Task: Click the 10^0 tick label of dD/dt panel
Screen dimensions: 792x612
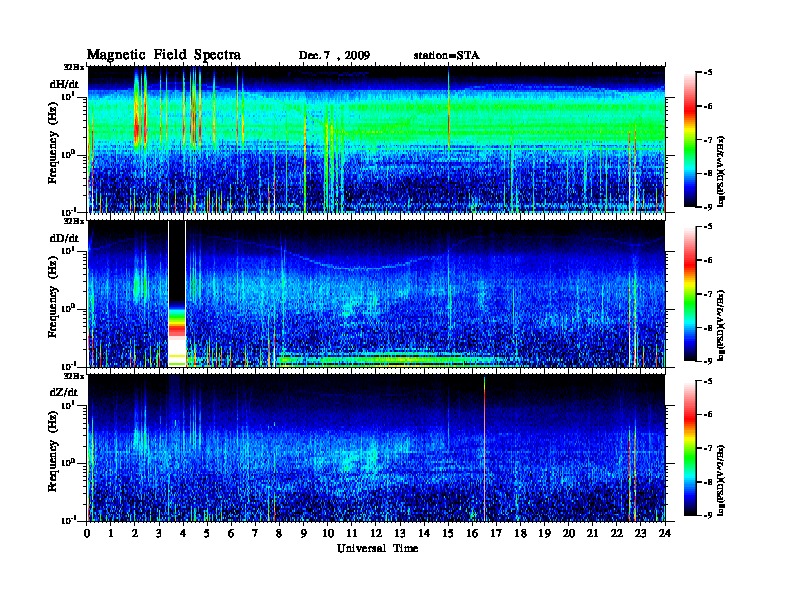Action: click(68, 308)
